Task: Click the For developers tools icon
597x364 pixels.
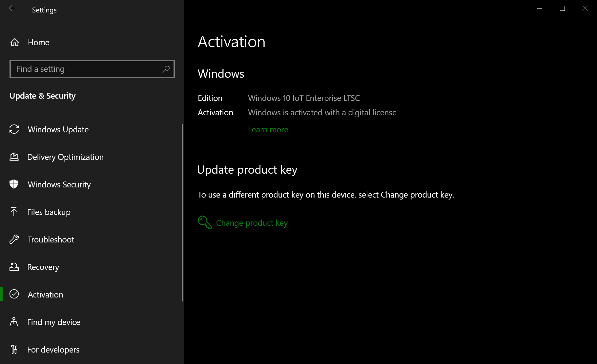Action: pos(14,350)
